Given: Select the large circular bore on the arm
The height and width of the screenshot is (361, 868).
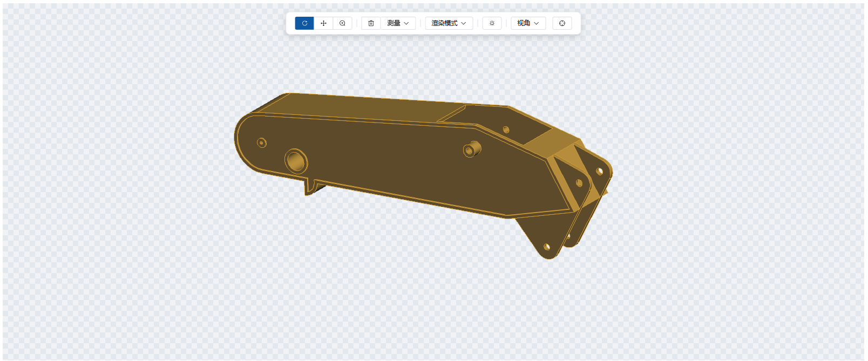Looking at the screenshot, I should [x=295, y=161].
